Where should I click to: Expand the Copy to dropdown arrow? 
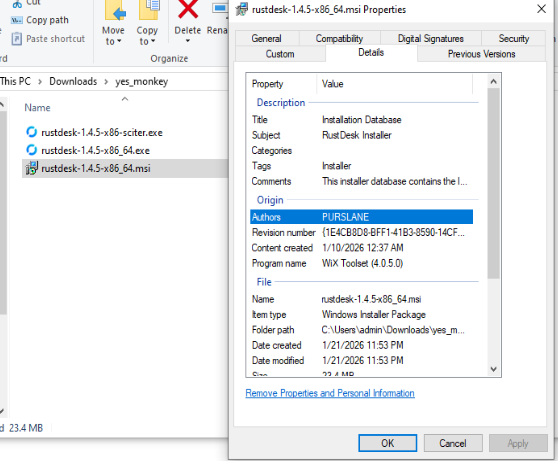pos(153,41)
